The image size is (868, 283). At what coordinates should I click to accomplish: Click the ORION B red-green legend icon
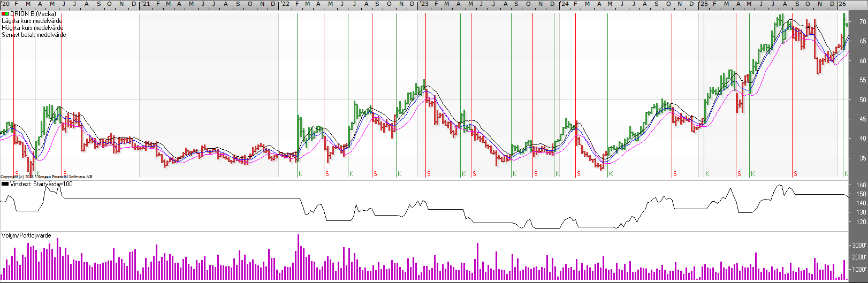[5, 14]
